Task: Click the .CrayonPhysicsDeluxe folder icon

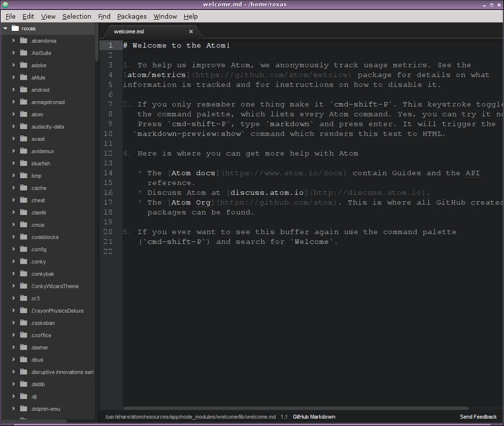Action: coord(24,310)
